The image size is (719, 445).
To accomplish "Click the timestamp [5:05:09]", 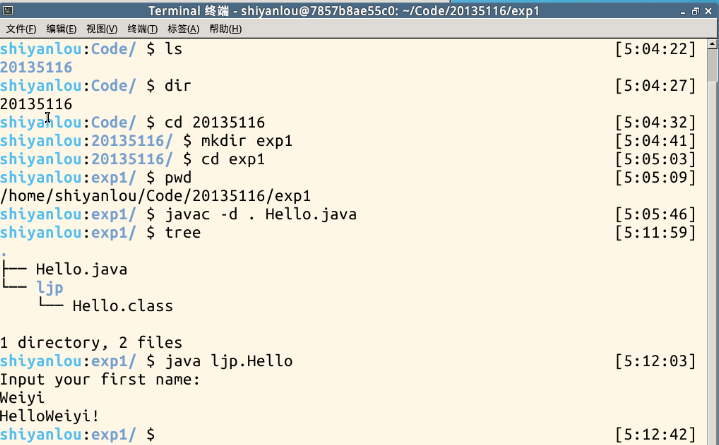I will coord(655,178).
